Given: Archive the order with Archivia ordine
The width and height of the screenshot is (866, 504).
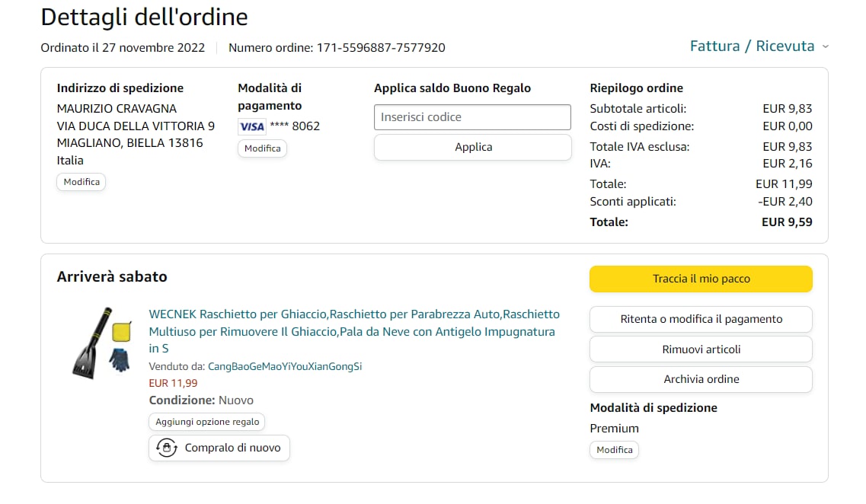Looking at the screenshot, I should coord(701,379).
